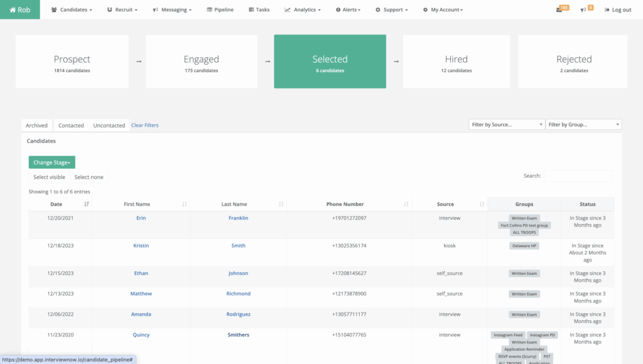The width and height of the screenshot is (643, 364).
Task: Toggle the Contacted filter
Action: (x=71, y=126)
